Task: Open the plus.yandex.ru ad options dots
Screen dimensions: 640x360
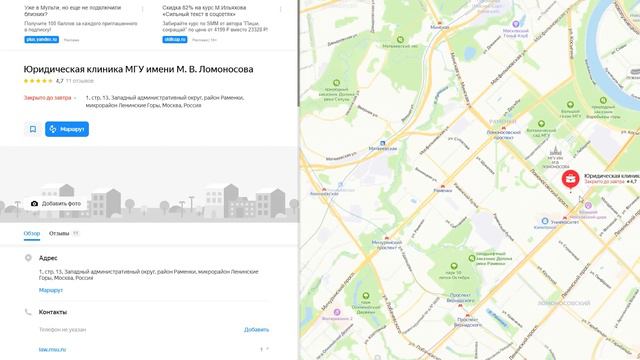Action: coord(142,9)
